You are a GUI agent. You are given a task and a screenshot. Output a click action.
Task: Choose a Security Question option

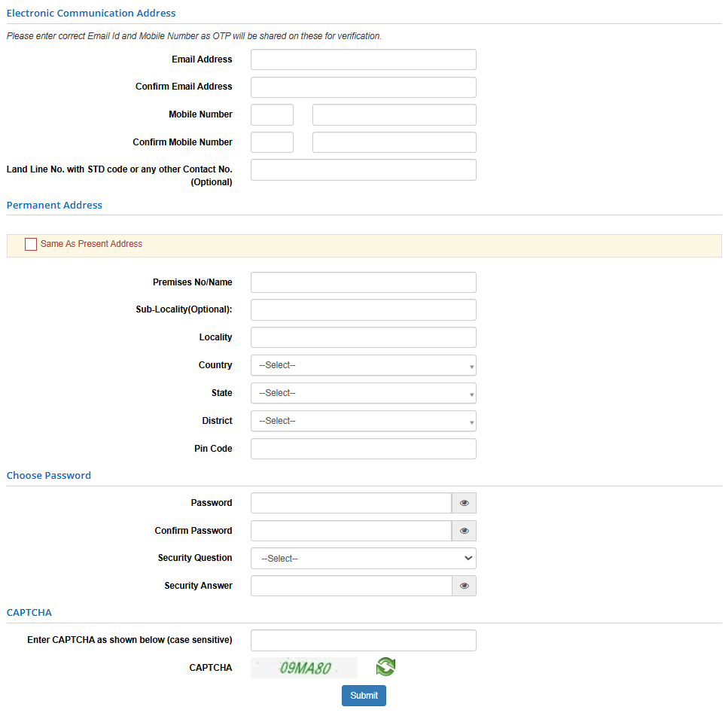coord(363,559)
